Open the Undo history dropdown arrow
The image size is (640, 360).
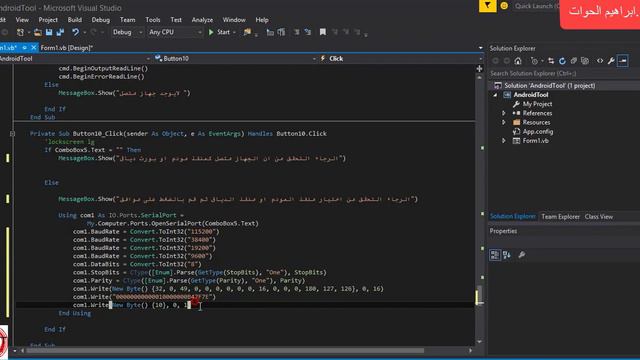84,32
